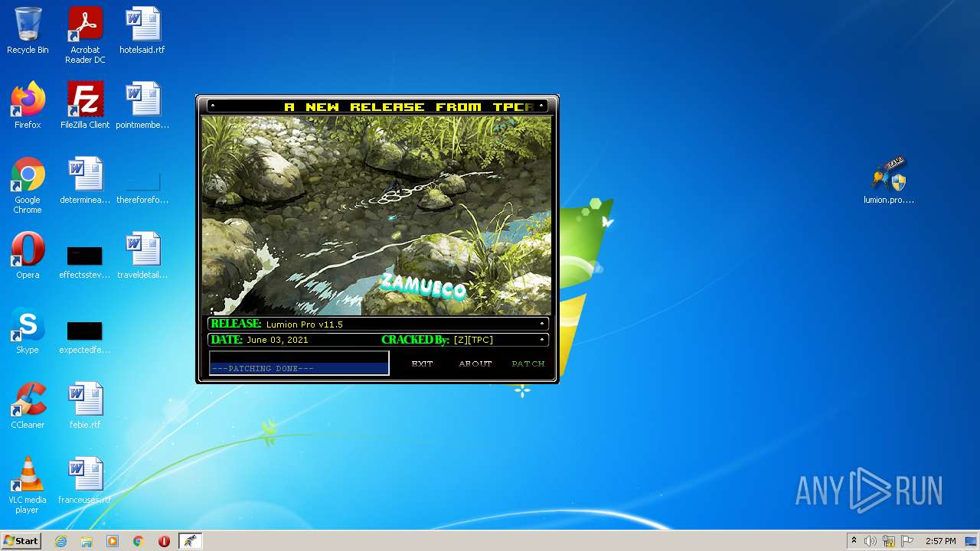The height and width of the screenshot is (551, 980).
Task: Select lumion.pro executable on desktop
Action: (x=889, y=181)
